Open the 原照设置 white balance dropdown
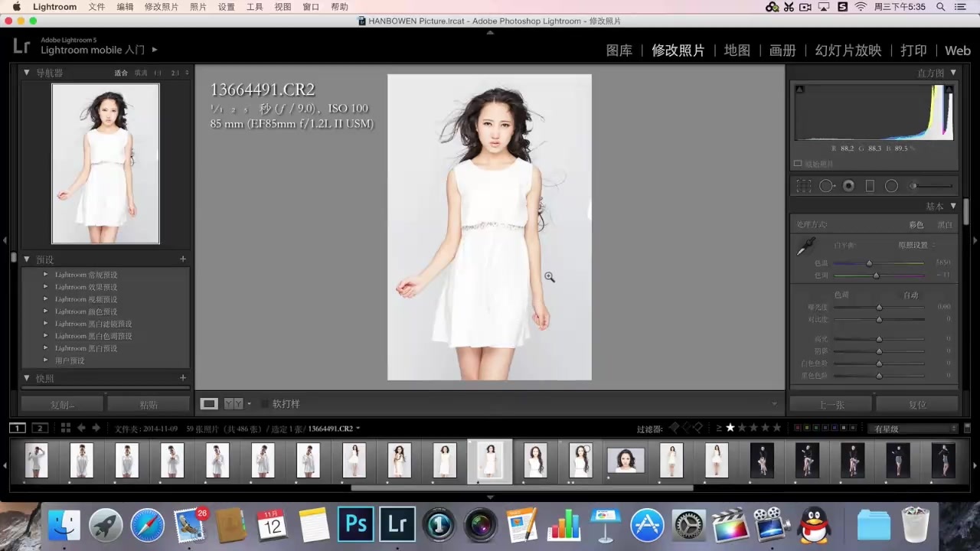 (x=916, y=245)
